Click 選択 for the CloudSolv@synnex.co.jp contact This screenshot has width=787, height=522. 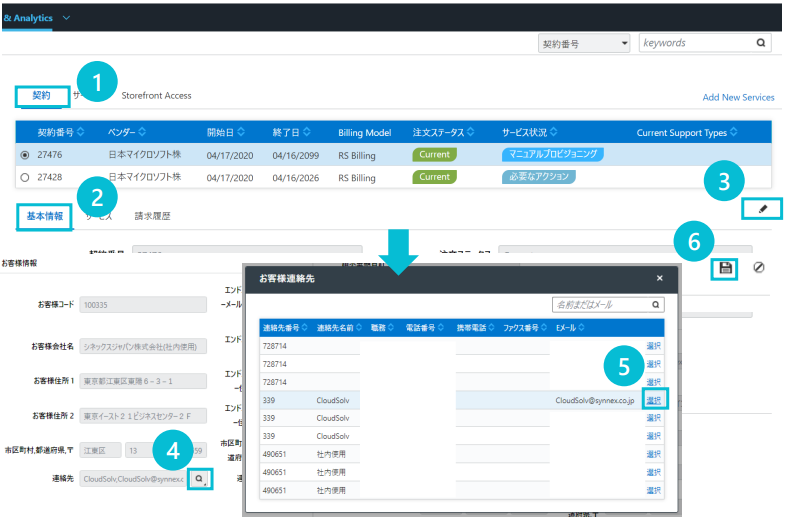coord(654,400)
